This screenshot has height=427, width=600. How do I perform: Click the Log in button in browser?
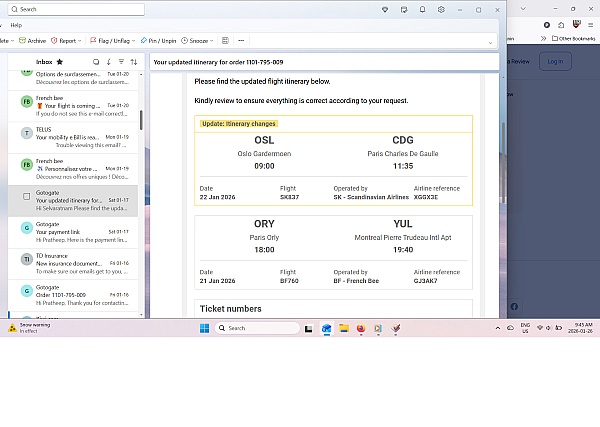(x=556, y=61)
